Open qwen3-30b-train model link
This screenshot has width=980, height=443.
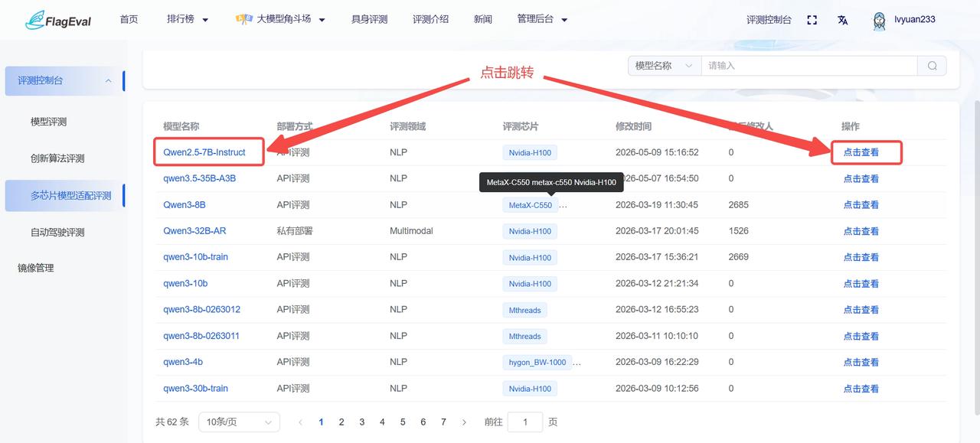coord(195,389)
